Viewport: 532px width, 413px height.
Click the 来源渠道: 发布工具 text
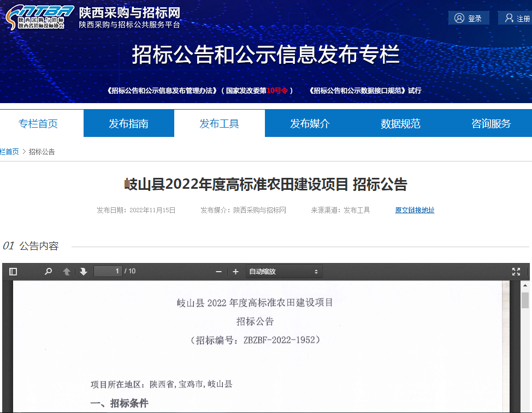tap(340, 210)
